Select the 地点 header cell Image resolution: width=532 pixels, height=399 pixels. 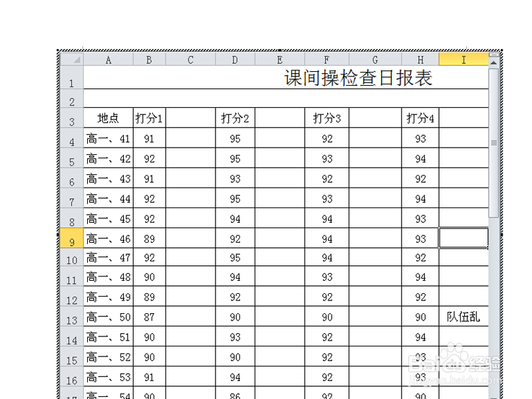coord(108,118)
